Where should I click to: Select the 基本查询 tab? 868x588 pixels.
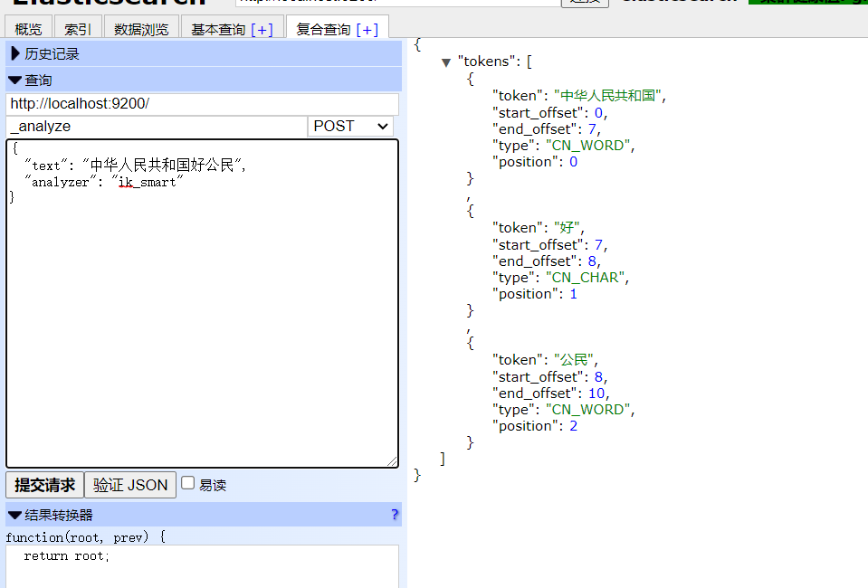point(218,29)
